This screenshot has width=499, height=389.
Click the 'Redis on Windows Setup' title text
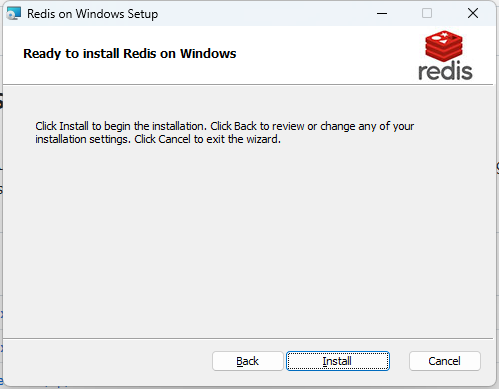click(x=93, y=14)
